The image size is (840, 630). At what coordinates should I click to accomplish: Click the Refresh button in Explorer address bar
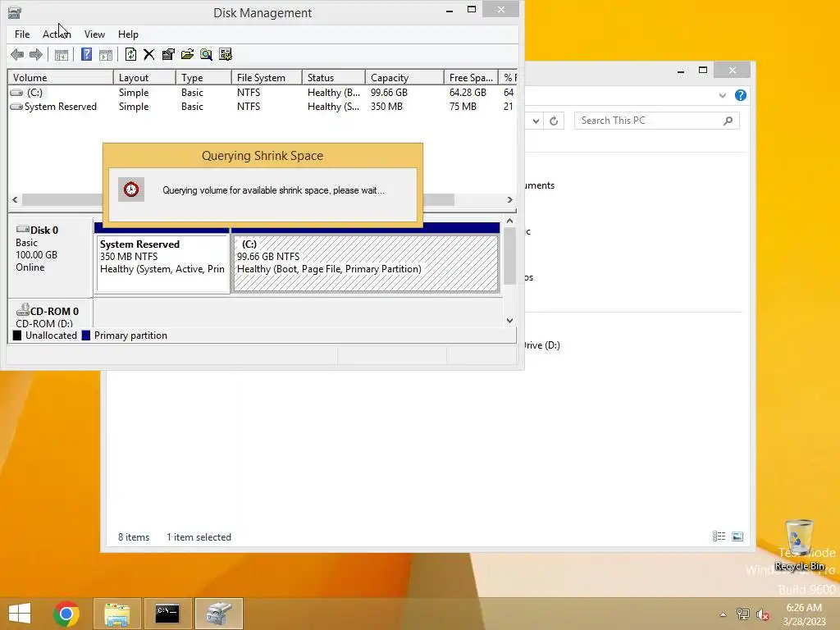coord(554,121)
